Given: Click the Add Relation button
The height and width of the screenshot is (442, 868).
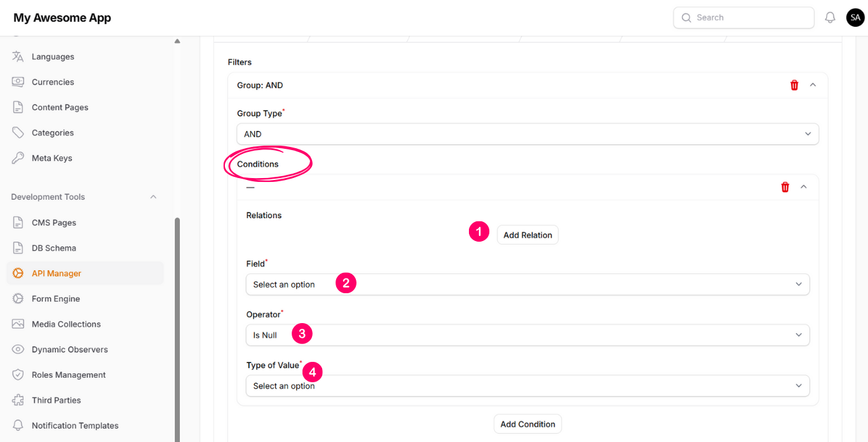Looking at the screenshot, I should click(527, 235).
